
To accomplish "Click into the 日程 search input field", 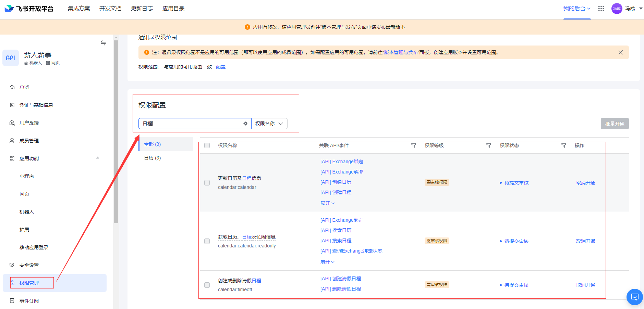I will pyautogui.click(x=192, y=124).
